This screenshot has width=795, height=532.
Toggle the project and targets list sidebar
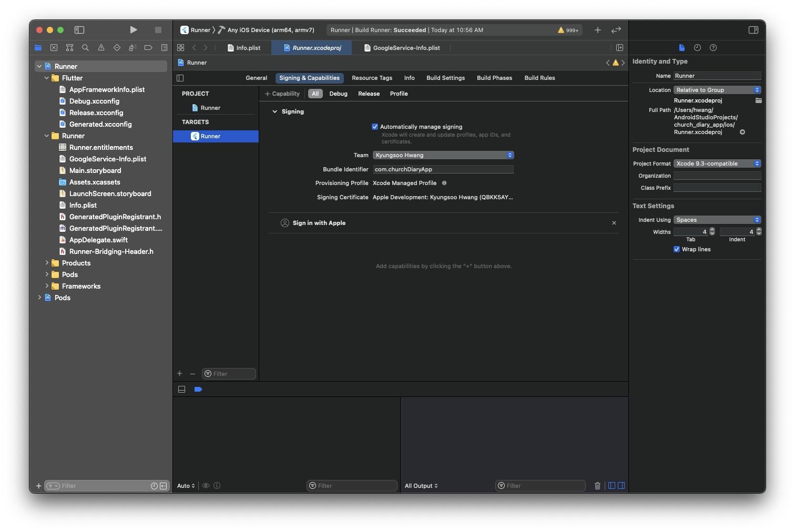(x=180, y=78)
